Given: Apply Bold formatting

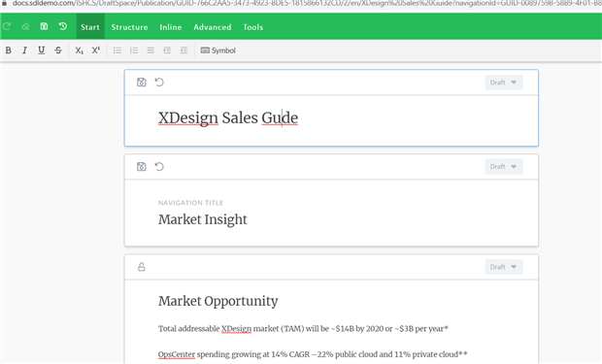Looking at the screenshot, I should (x=8, y=50).
